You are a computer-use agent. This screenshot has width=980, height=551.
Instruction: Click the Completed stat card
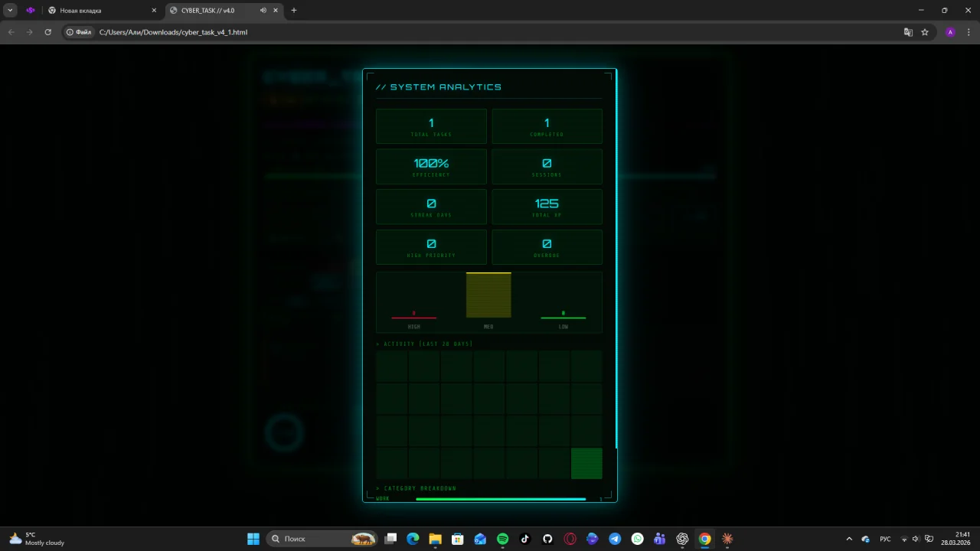[547, 126]
